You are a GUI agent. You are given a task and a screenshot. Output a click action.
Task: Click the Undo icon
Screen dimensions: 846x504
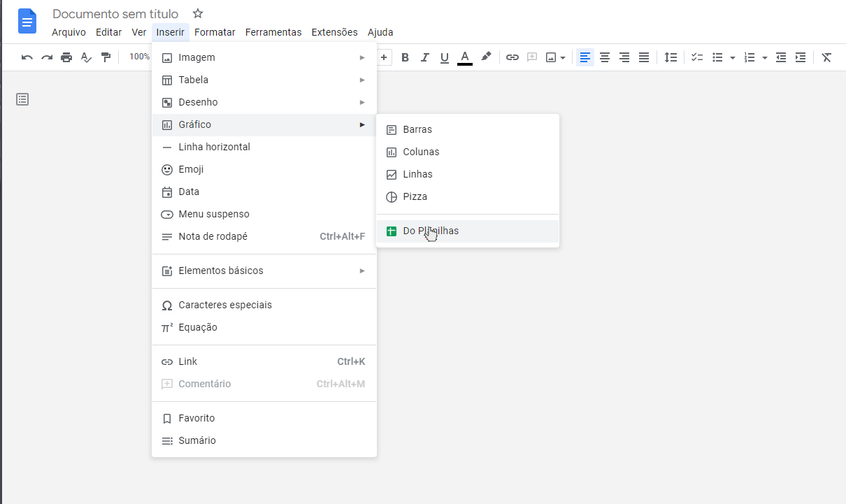coord(27,57)
